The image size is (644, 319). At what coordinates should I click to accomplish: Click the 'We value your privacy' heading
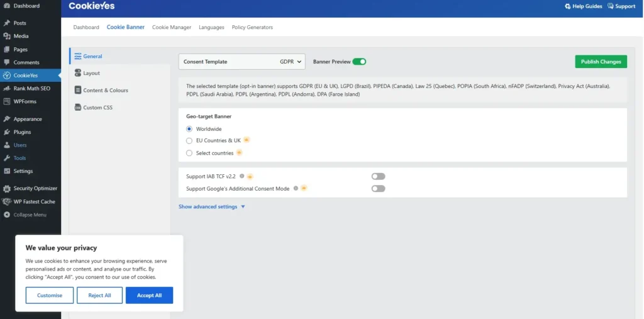tap(61, 248)
